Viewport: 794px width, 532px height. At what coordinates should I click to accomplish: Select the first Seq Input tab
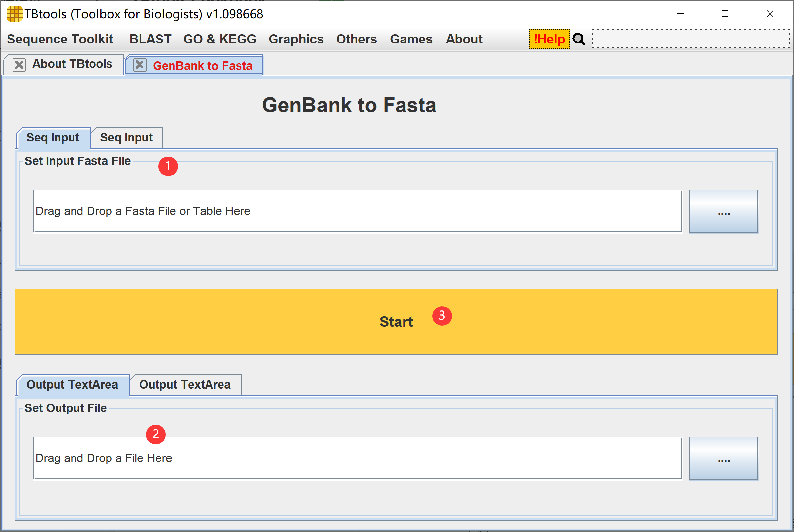pyautogui.click(x=53, y=138)
